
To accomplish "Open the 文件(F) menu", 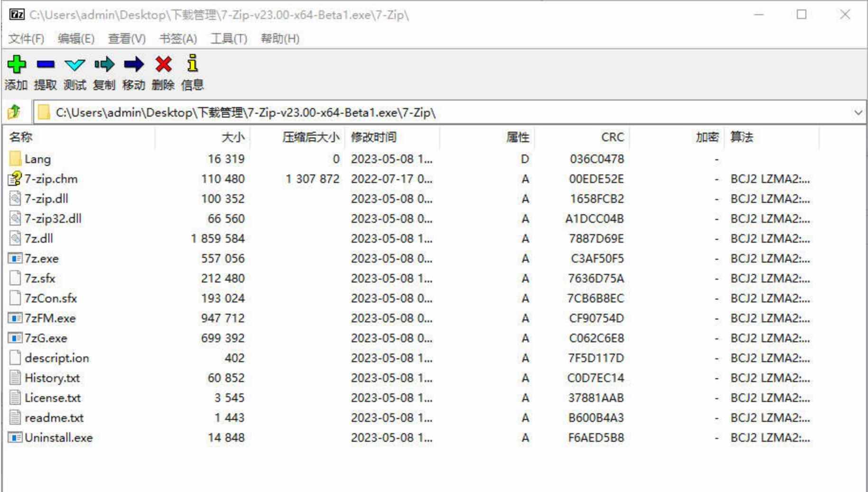I will (x=26, y=38).
